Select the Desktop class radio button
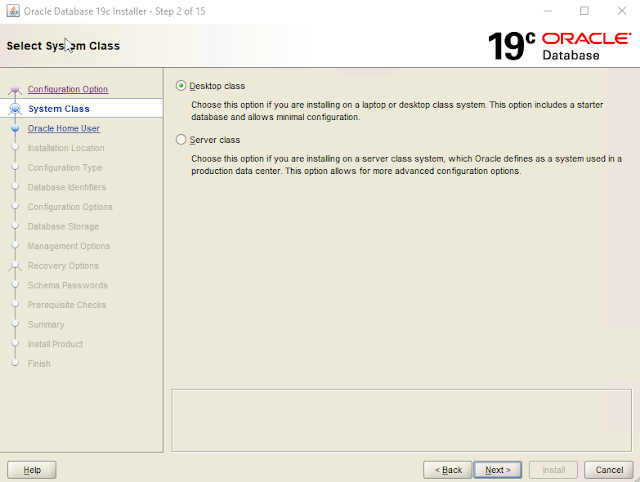This screenshot has width=640, height=482. click(x=181, y=86)
